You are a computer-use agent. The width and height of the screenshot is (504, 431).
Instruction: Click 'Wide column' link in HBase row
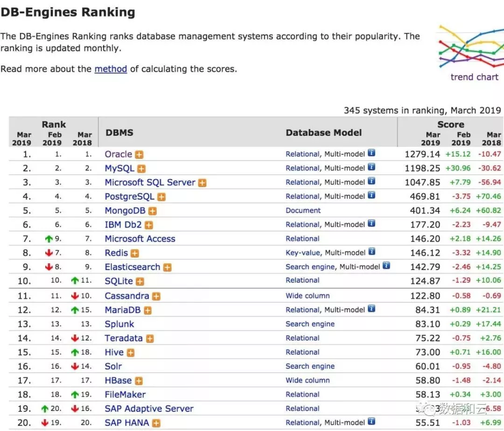[x=308, y=381]
